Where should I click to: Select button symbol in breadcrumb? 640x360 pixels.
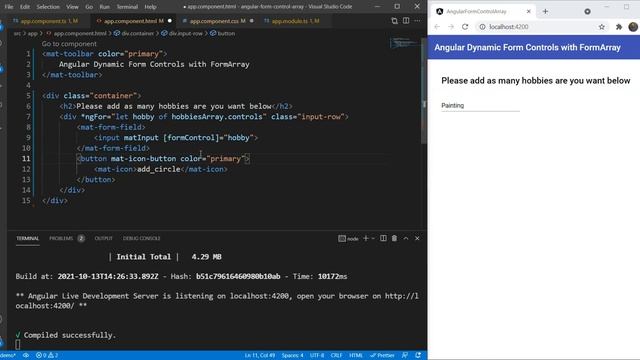226,33
